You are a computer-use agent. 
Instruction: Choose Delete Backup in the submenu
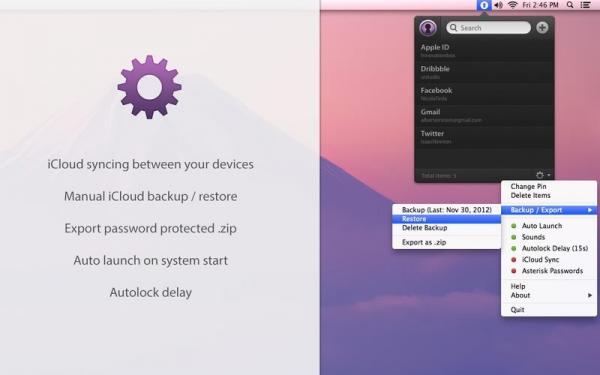[447, 228]
